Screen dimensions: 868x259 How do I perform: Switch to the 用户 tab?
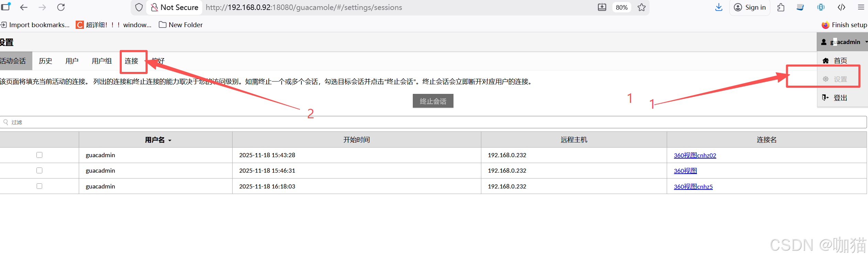coord(72,61)
